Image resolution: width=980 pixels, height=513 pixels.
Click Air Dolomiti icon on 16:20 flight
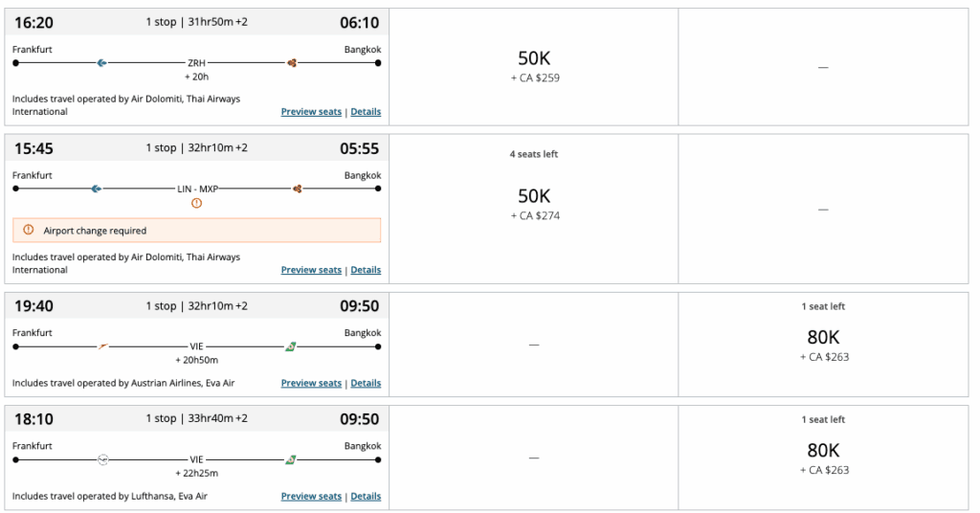click(101, 63)
